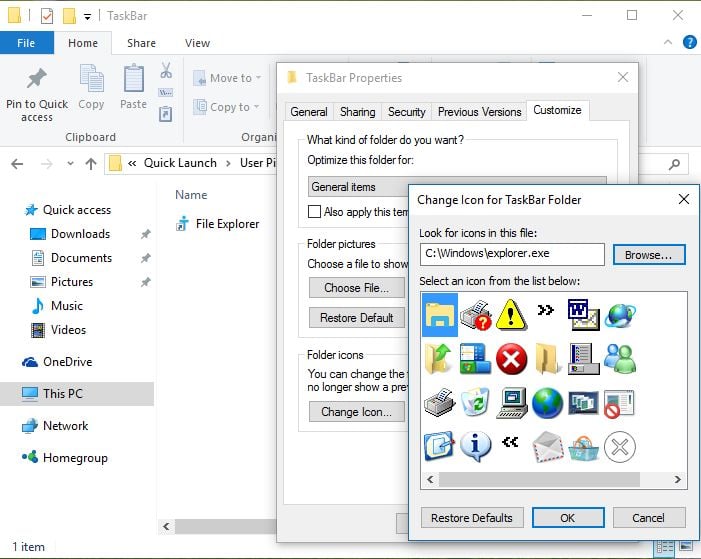Click the Up arrow in Explorer navigation

91,164
